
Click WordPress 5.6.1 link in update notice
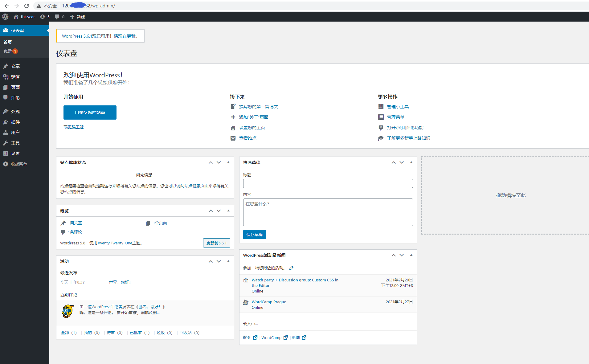click(x=77, y=36)
